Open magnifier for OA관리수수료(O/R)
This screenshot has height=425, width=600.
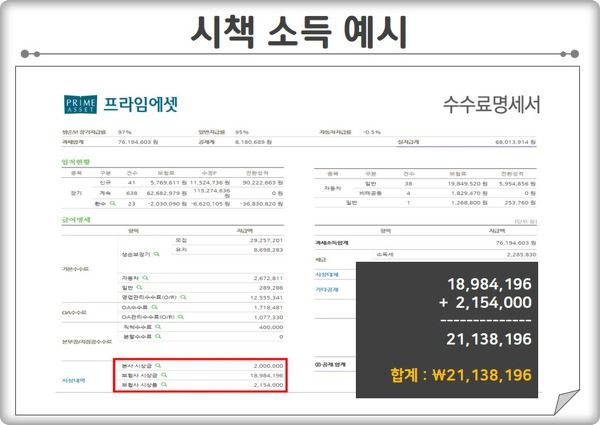point(181,317)
